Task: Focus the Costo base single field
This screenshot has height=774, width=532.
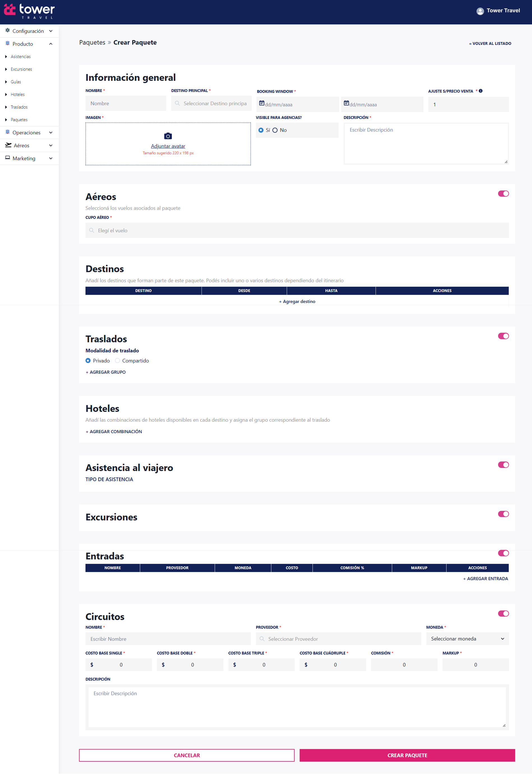Action: point(119,665)
